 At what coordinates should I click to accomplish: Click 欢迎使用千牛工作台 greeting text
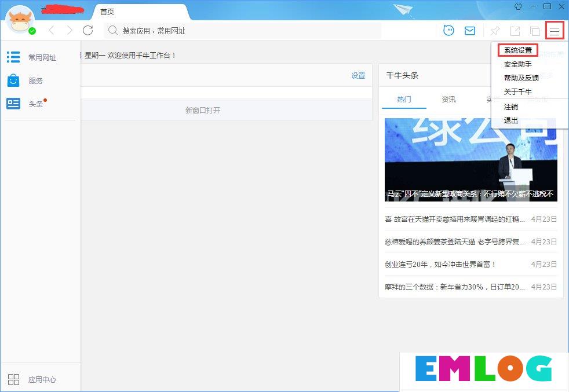click(x=142, y=55)
